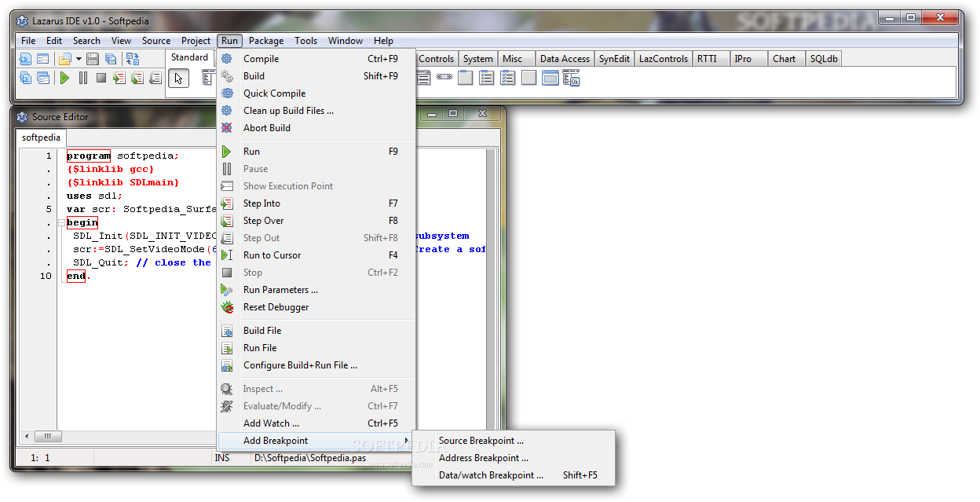Image resolution: width=980 pixels, height=502 pixels.
Task: Open the Help menu
Action: (383, 41)
